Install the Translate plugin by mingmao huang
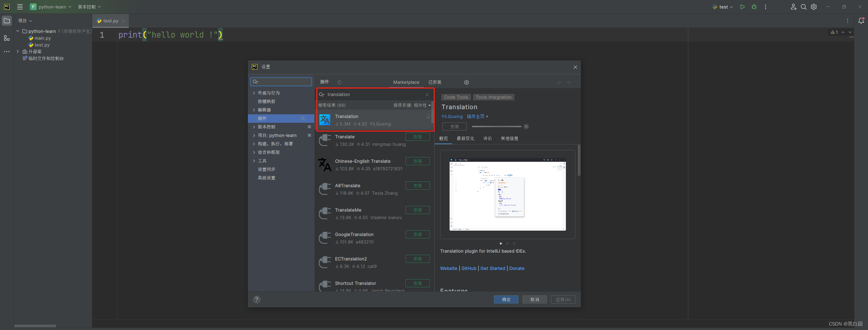868x330 pixels. [418, 137]
